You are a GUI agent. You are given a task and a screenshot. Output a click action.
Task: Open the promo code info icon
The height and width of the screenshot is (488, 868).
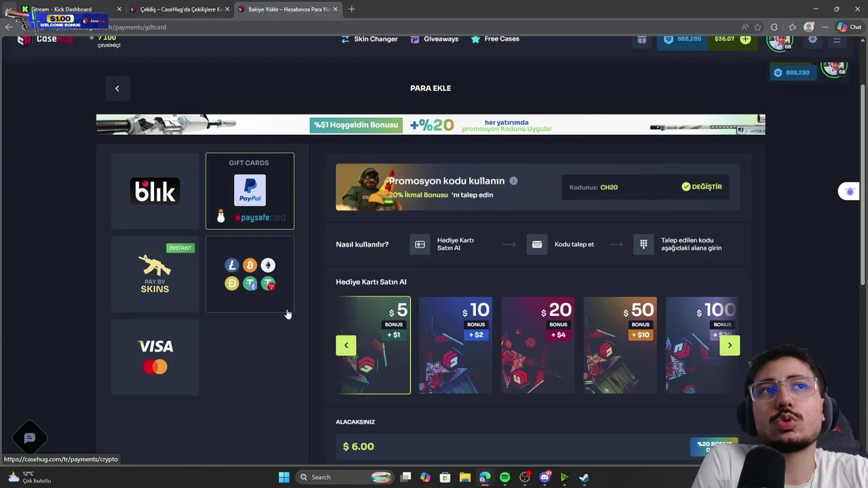pyautogui.click(x=513, y=181)
